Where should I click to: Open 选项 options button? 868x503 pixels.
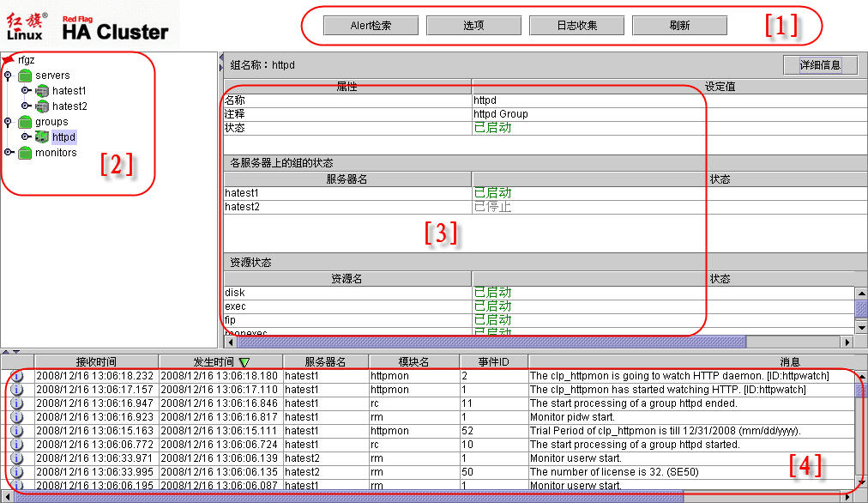[473, 26]
